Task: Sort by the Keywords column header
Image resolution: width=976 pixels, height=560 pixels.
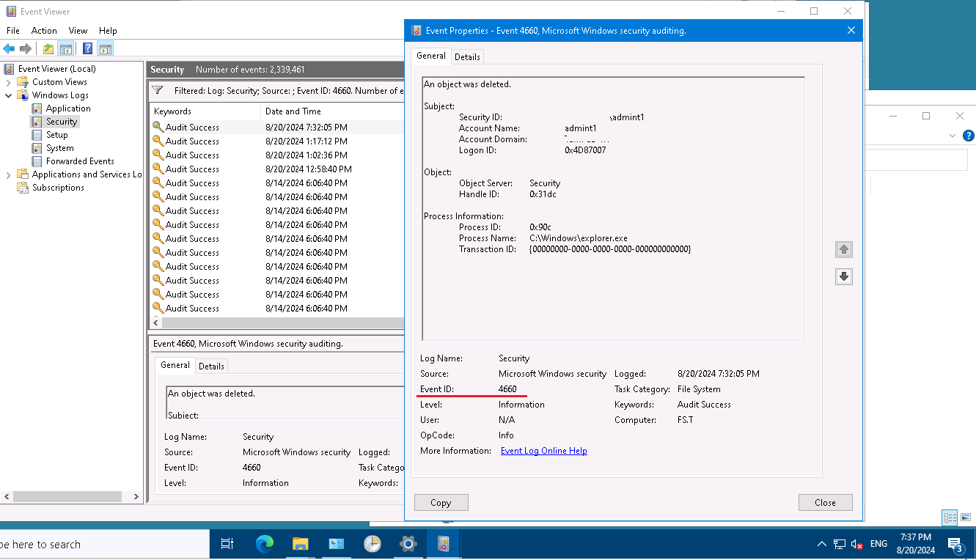Action: point(205,111)
